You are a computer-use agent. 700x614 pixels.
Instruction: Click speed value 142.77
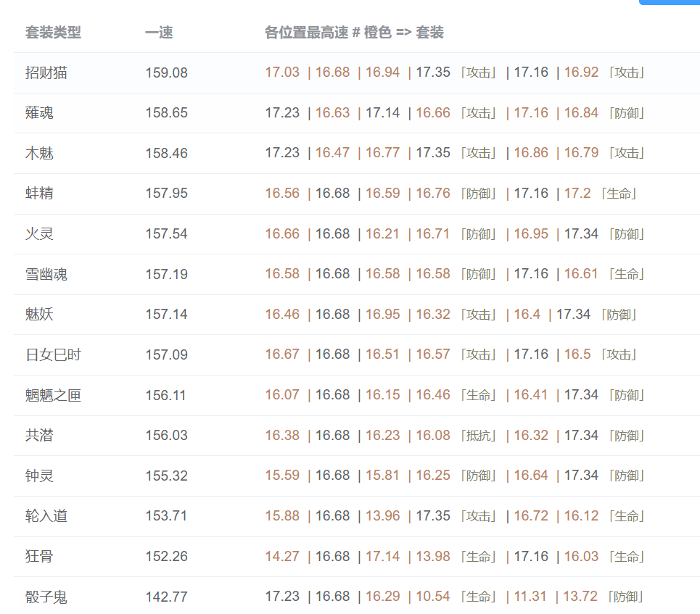pos(167,597)
